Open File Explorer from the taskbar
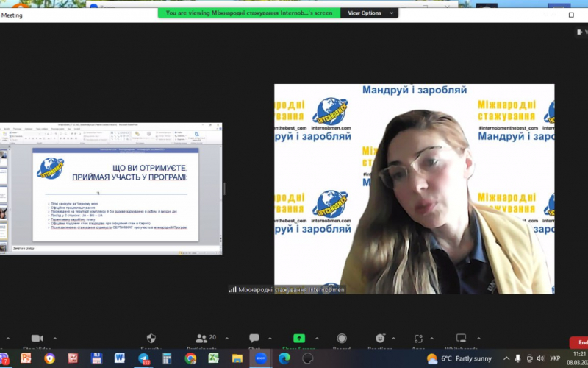The height and width of the screenshot is (368, 588). (x=237, y=358)
